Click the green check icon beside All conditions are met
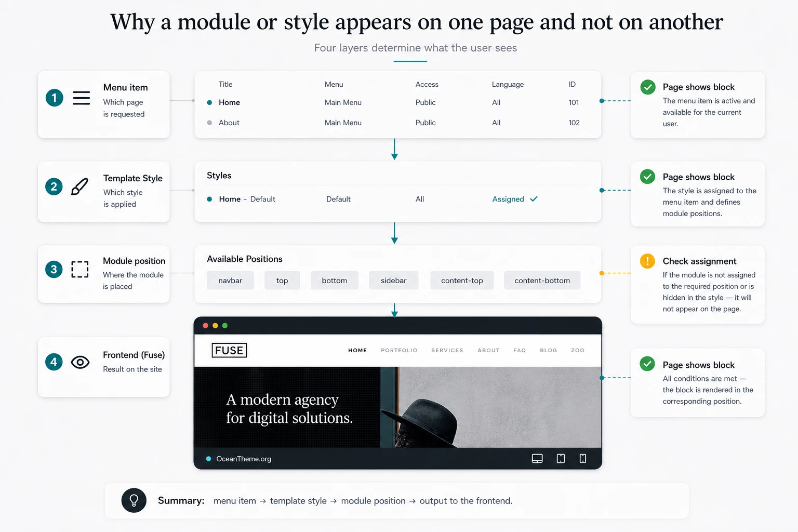The width and height of the screenshot is (798, 532). [647, 364]
